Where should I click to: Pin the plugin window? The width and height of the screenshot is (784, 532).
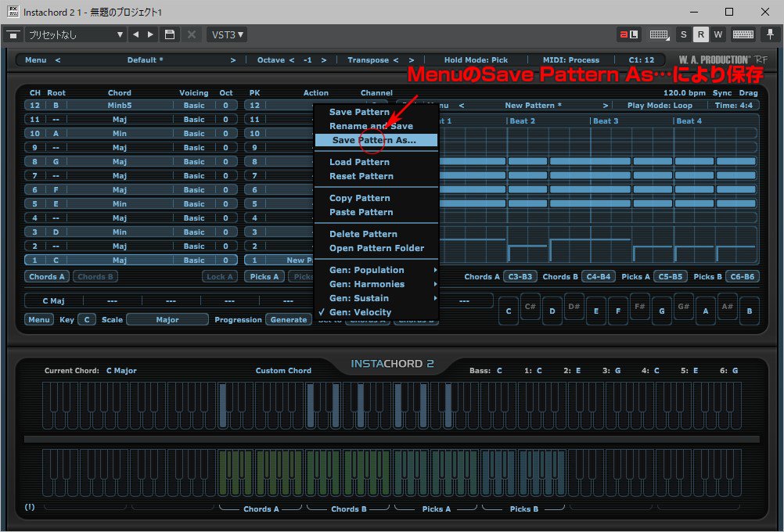770,34
